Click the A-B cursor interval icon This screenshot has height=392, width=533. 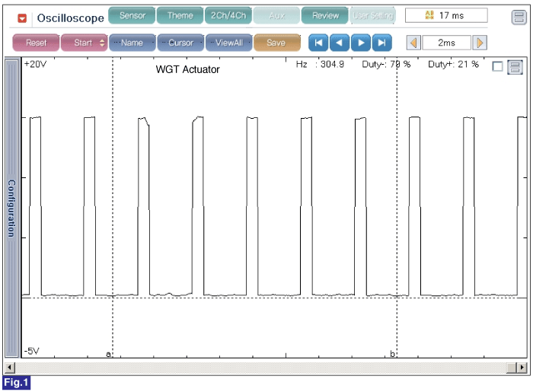(429, 15)
